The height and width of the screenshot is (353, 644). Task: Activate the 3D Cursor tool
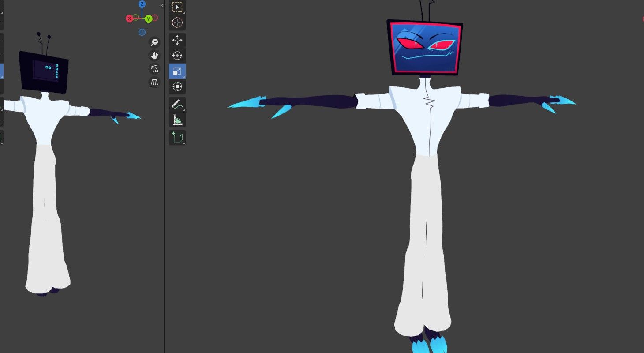pyautogui.click(x=177, y=23)
